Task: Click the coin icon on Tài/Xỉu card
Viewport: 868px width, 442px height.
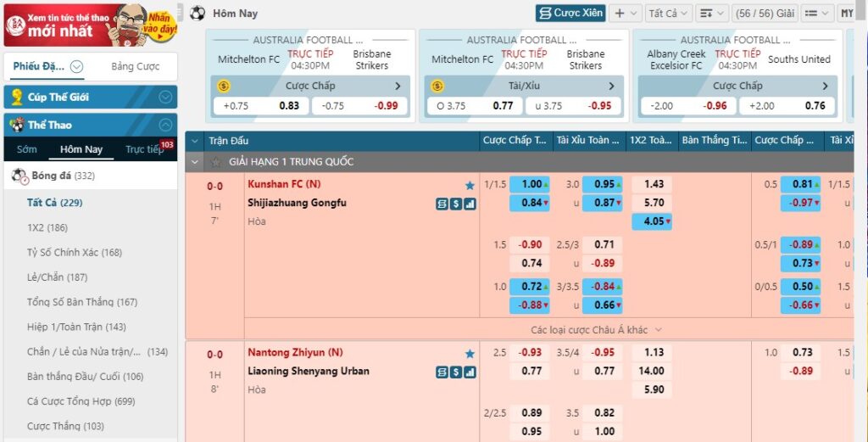Action: [437, 86]
